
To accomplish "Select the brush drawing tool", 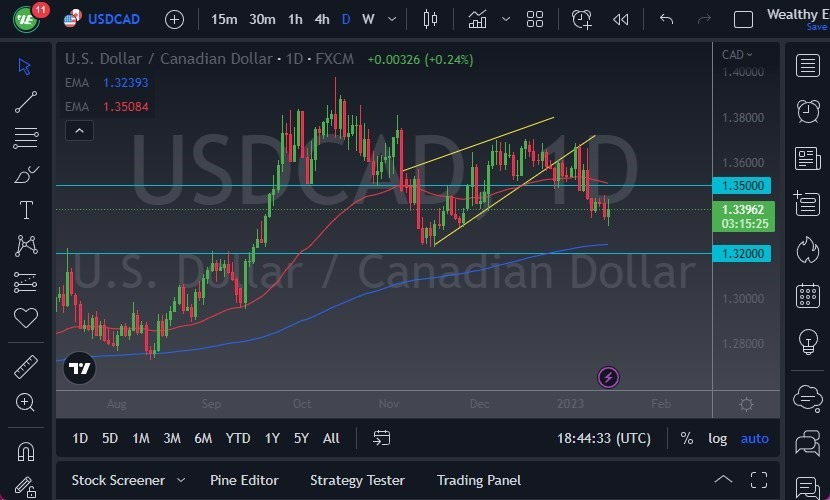I will 25,174.
